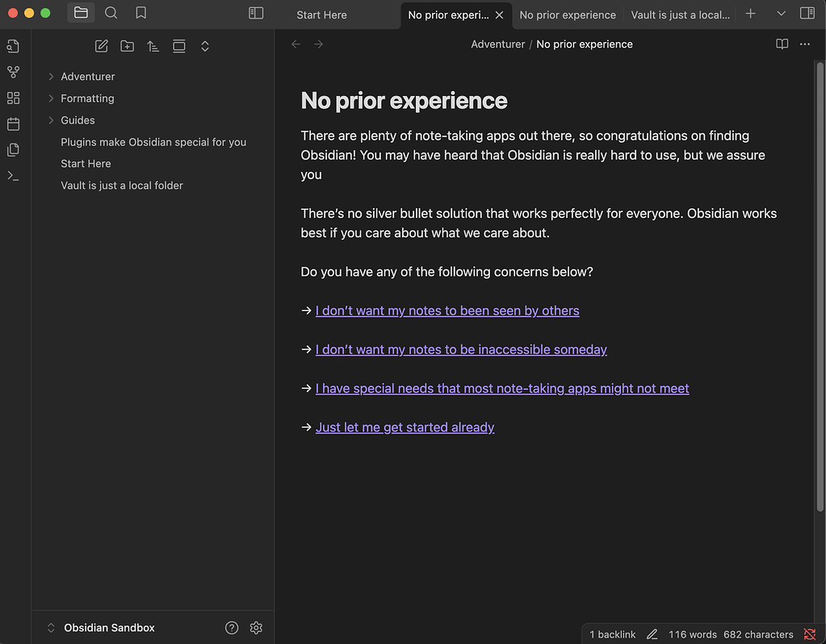Open the tab list dropdown chevron
The image size is (826, 644).
pos(779,13)
